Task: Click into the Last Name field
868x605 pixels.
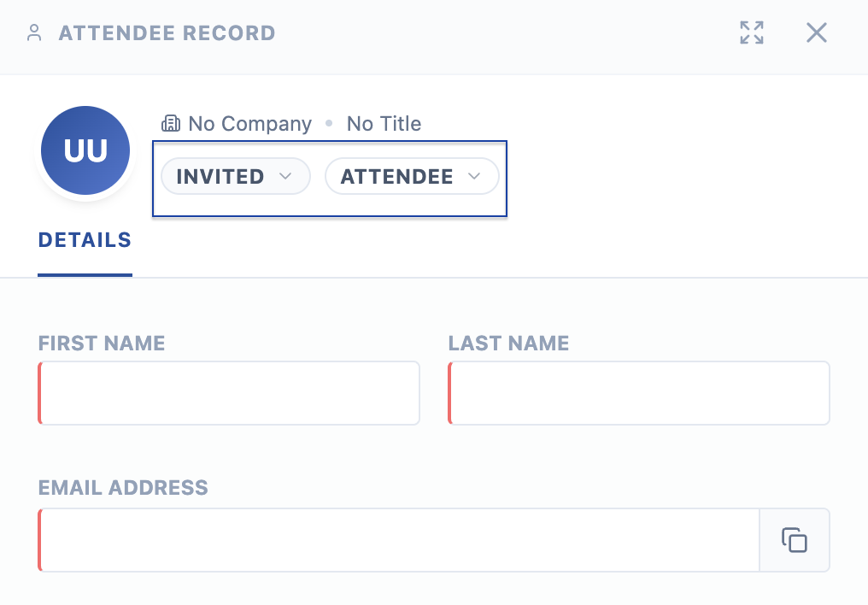Action: 639,393
